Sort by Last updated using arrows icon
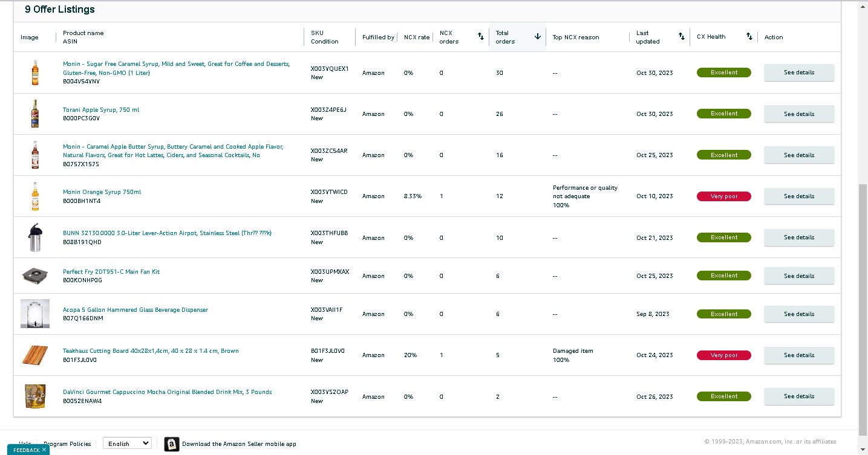868x455 pixels. click(682, 37)
